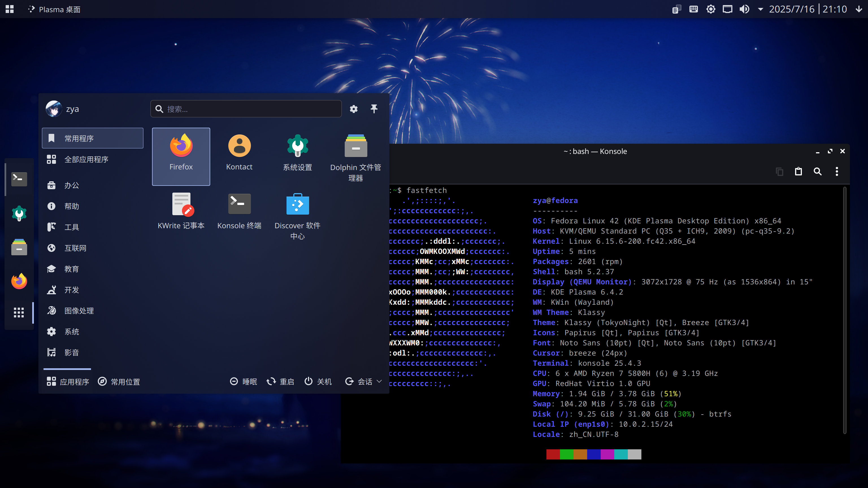Open Kontact from the application launcher
868x488 pixels.
tap(239, 152)
